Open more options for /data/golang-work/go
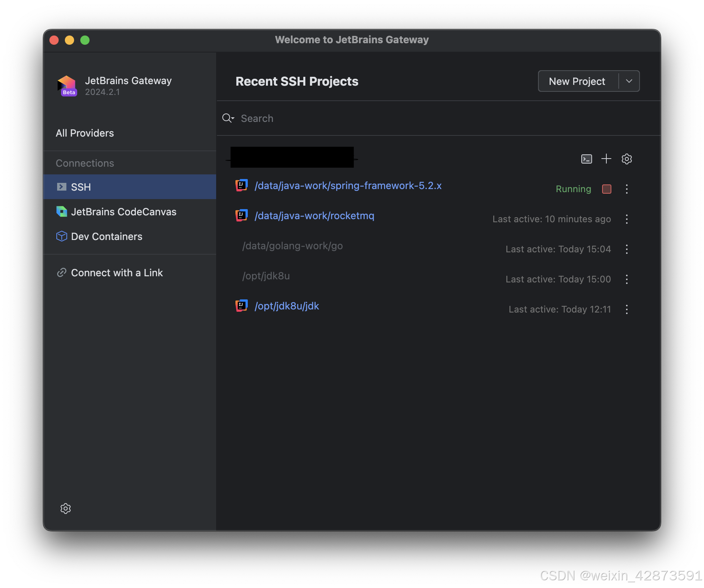The height and width of the screenshot is (588, 704). [x=626, y=249]
